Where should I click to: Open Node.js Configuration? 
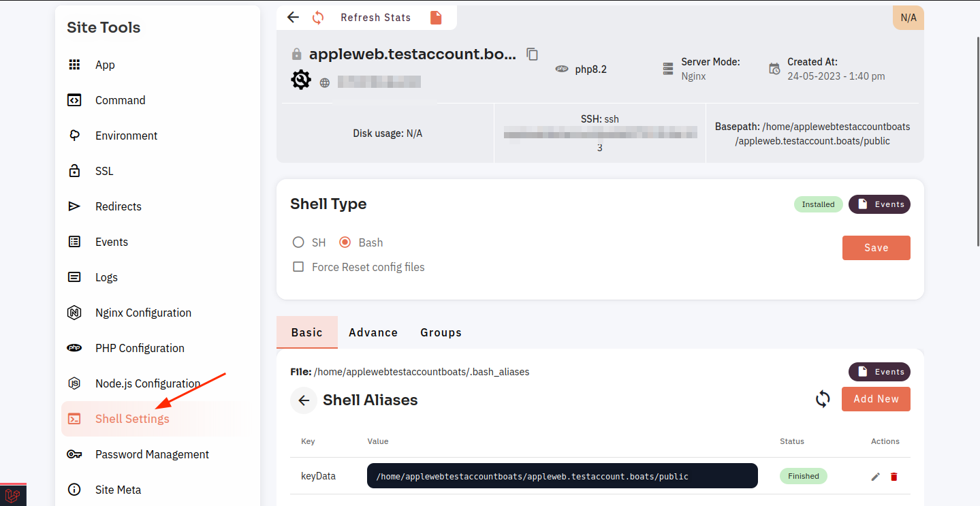148,383
